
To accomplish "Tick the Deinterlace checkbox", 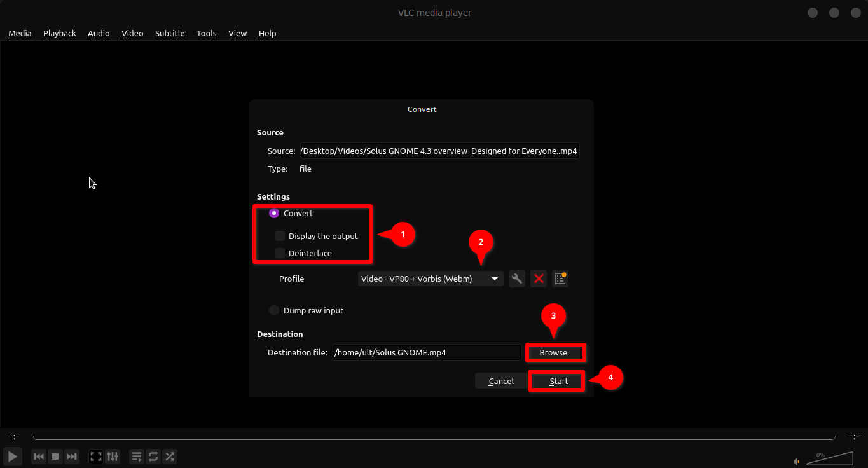I will point(280,253).
